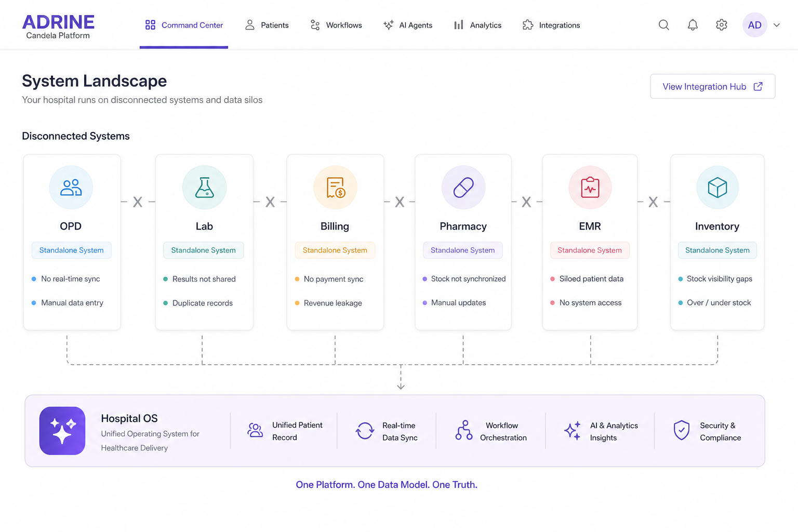Click 'Siloed patient data' text
The image size is (798, 532).
tap(591, 279)
